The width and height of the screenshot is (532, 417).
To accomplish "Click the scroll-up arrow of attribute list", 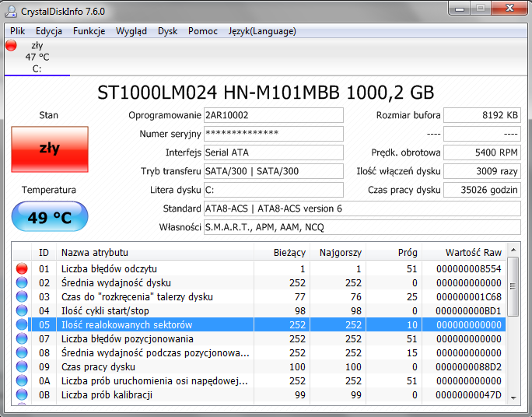I will [x=513, y=250].
